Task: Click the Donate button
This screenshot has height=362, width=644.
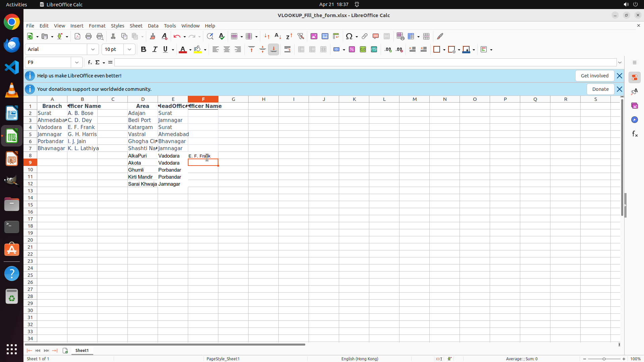Action: pos(600,89)
